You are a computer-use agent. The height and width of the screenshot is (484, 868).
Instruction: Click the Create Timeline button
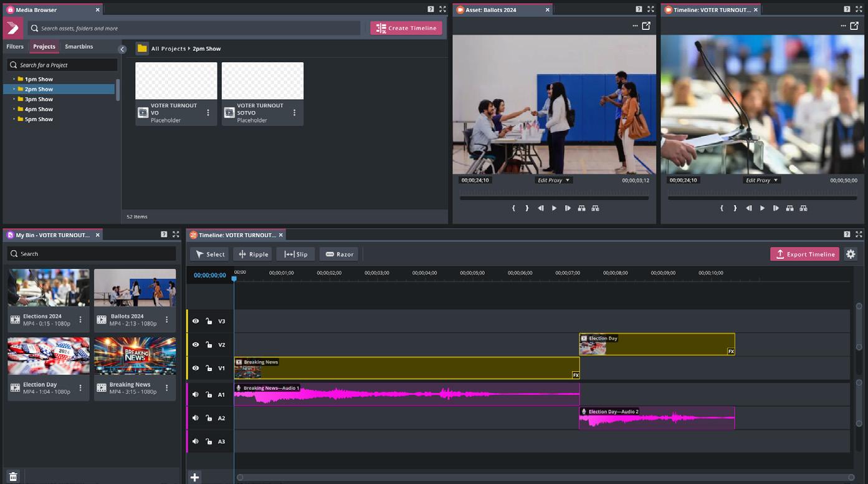[406, 28]
